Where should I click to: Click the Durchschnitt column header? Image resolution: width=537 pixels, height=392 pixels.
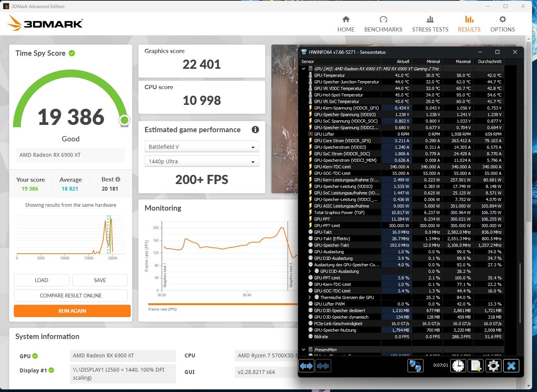[489, 61]
